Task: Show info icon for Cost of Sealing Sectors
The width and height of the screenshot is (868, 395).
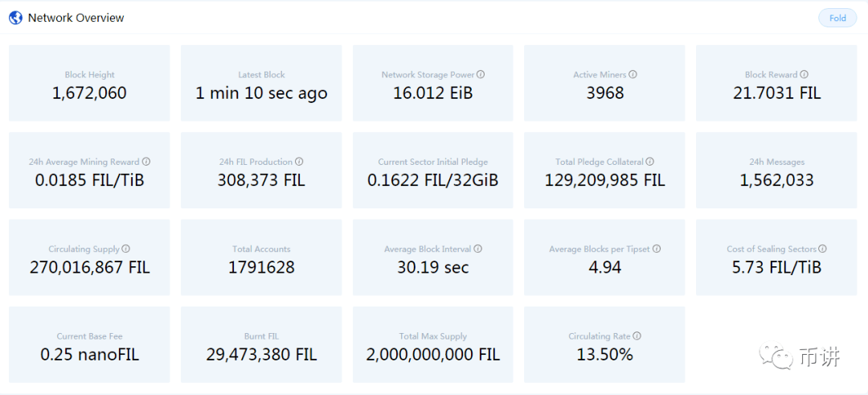Action: (x=822, y=249)
